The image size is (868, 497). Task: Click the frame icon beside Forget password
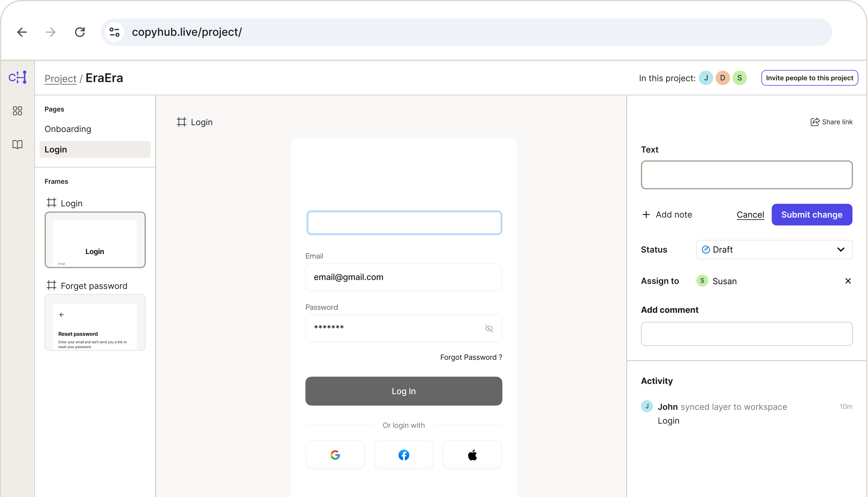52,285
